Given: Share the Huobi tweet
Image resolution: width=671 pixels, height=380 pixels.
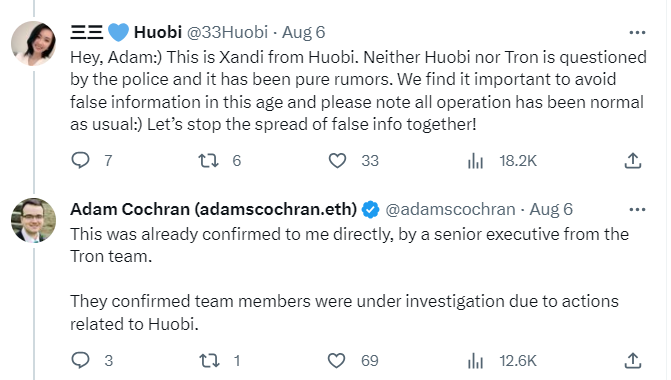Looking at the screenshot, I should tap(632, 160).
